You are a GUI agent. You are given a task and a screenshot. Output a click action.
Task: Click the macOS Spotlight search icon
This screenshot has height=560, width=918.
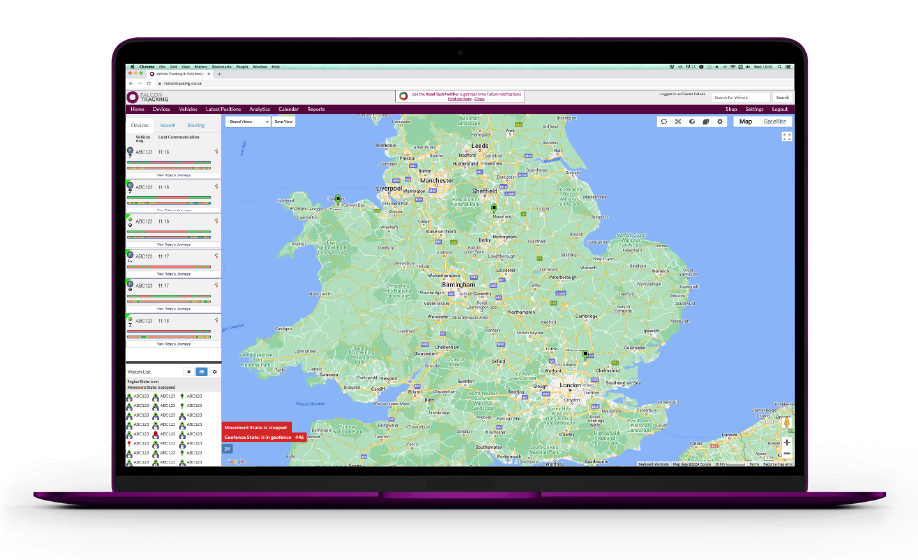click(779, 67)
